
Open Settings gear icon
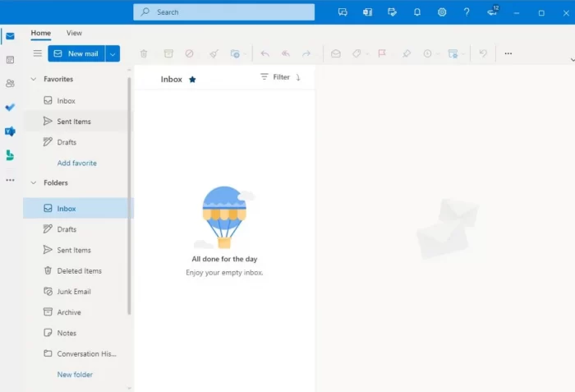tap(442, 12)
